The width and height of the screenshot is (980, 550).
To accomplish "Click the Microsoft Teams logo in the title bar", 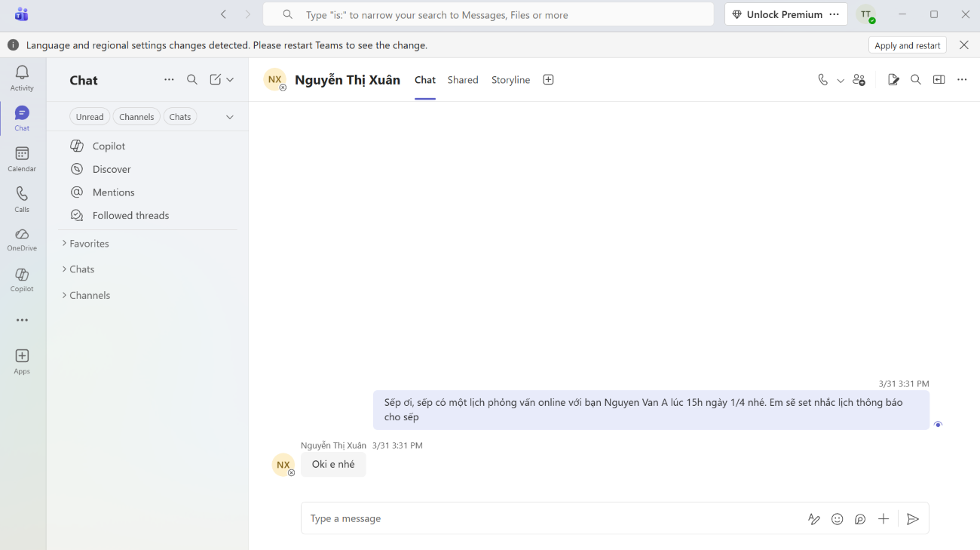I will pyautogui.click(x=21, y=14).
